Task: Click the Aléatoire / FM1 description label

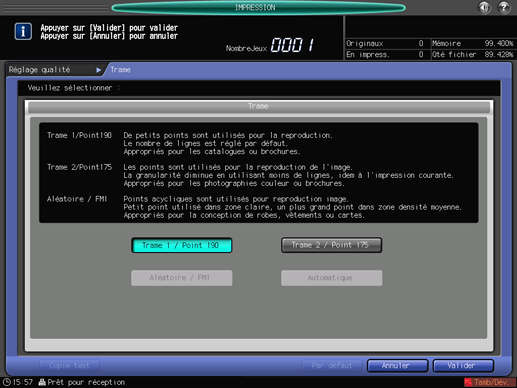Action: (77, 199)
